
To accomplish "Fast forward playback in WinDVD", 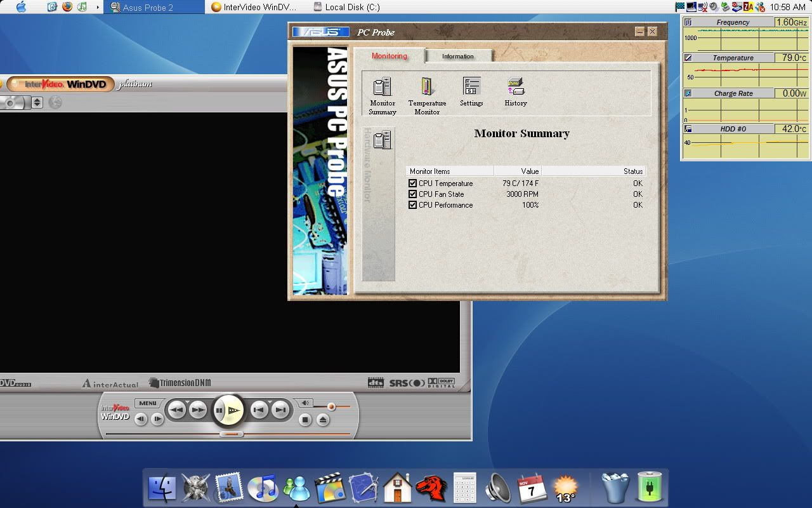I will click(x=198, y=410).
